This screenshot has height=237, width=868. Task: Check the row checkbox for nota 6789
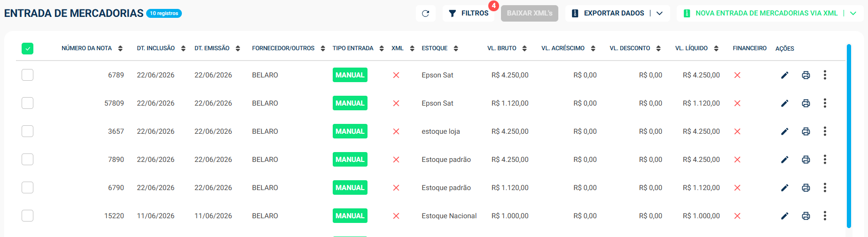pyautogui.click(x=28, y=75)
